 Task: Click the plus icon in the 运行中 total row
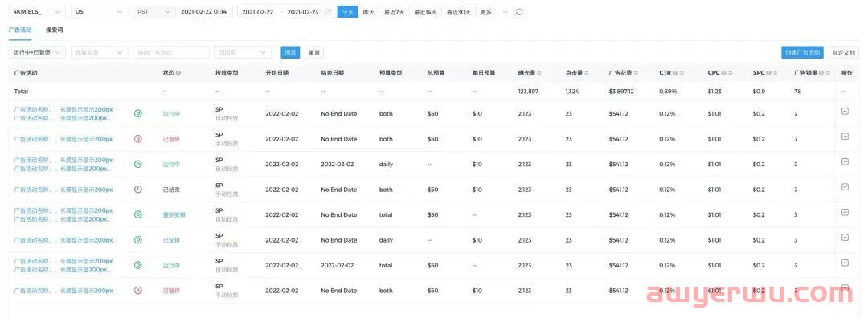(x=845, y=263)
